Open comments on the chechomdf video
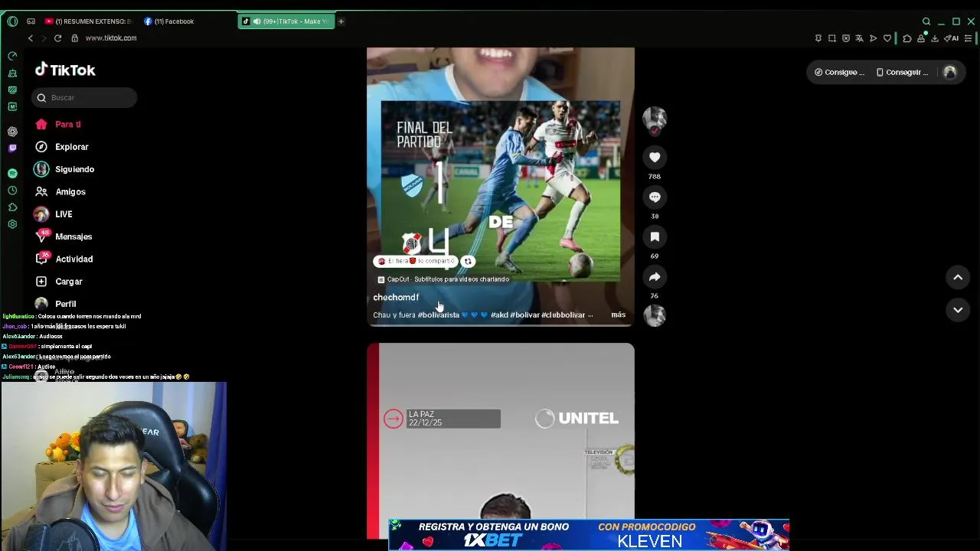 click(x=655, y=197)
